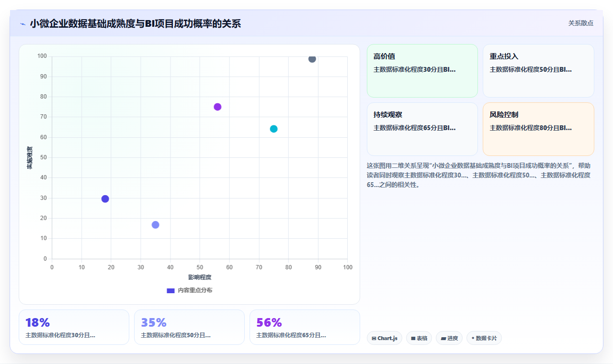Screen dimensions: 613x364
Task: Click caption 主数据标准化程度30分且 under 18%
Action: [60, 335]
